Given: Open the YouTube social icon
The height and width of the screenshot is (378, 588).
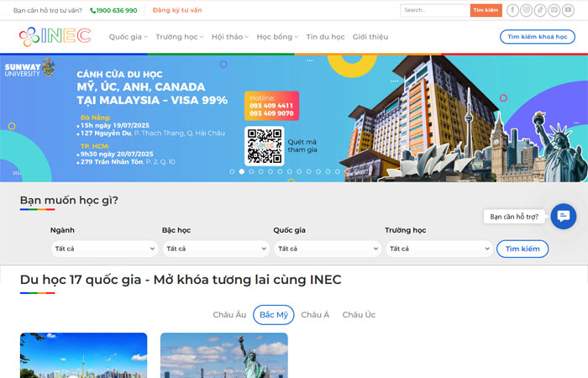Looking at the screenshot, I should (568, 10).
